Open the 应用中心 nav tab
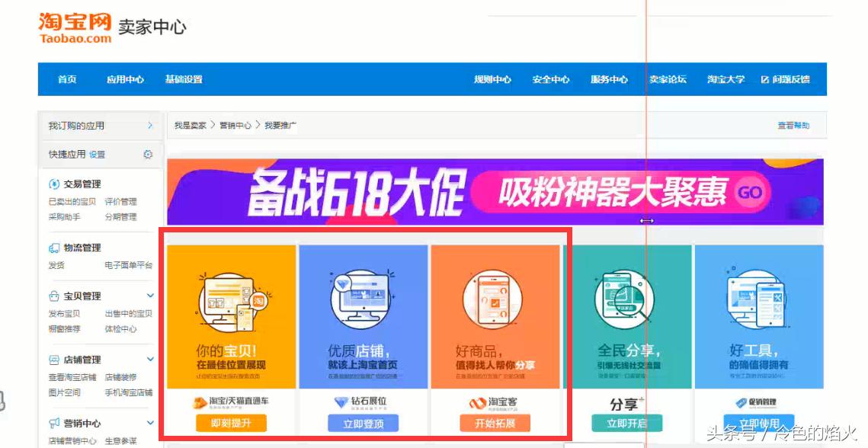This screenshot has height=448, width=868. (x=126, y=79)
